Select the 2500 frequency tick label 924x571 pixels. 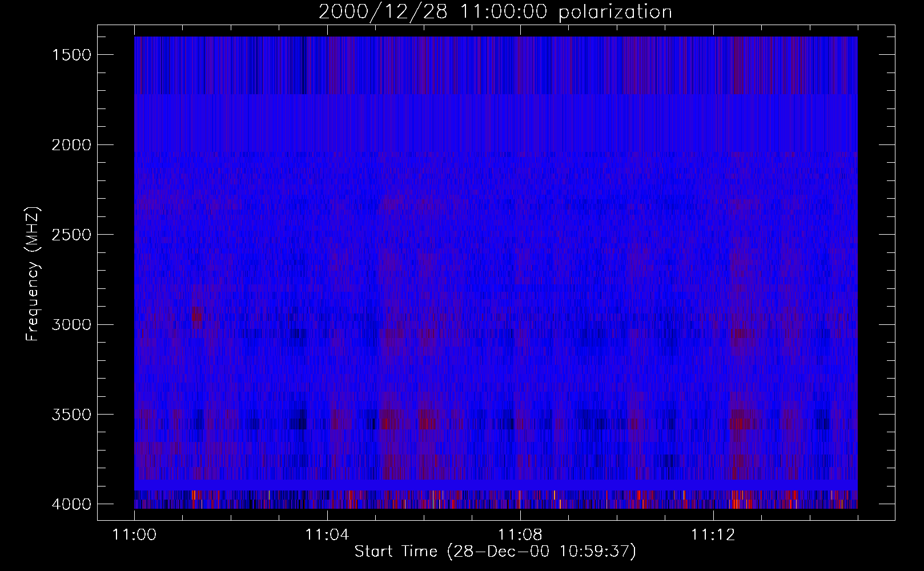71,235
